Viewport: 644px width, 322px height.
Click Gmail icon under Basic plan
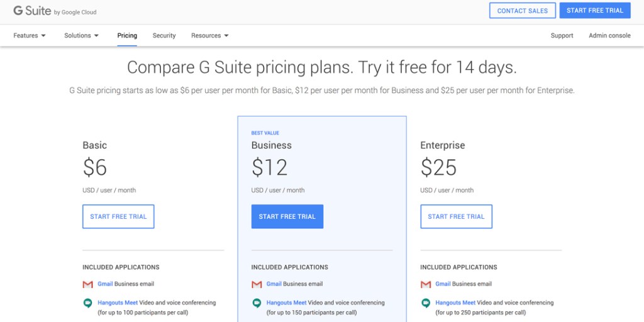87,284
